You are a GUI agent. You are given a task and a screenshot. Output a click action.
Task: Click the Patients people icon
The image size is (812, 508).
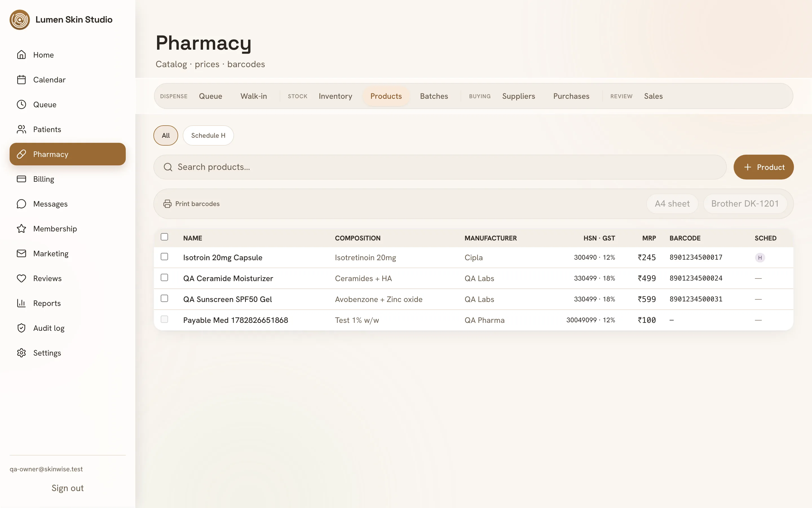(21, 129)
